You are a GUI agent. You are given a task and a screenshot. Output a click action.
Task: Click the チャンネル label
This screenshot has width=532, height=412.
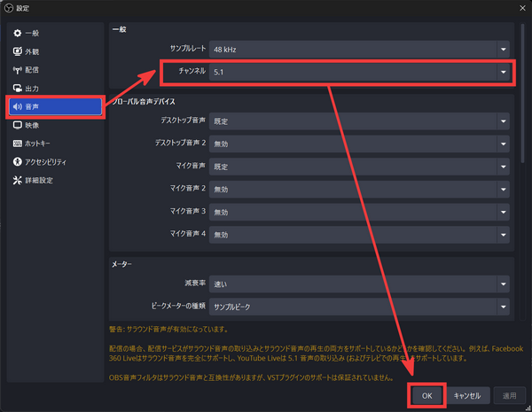(x=192, y=71)
